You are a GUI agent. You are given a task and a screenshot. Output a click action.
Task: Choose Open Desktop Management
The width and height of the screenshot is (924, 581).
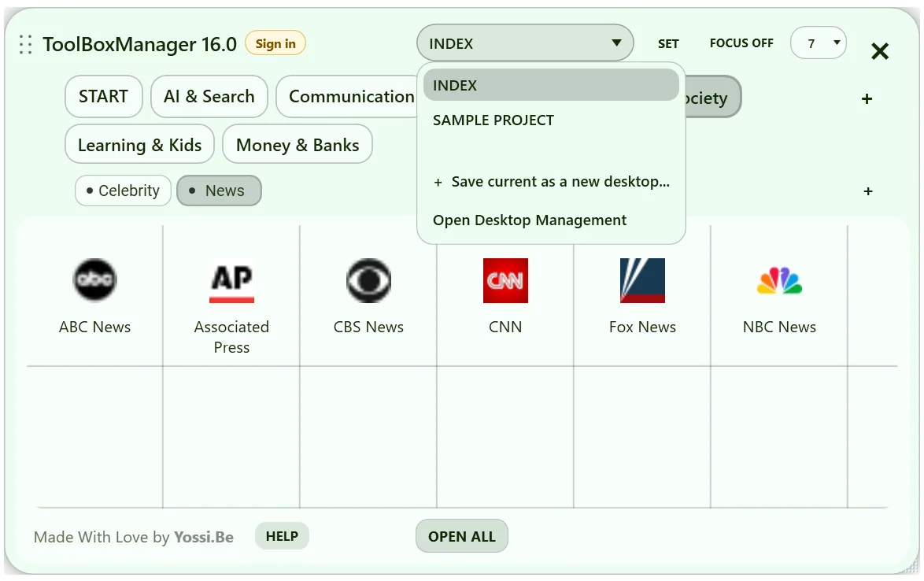(551, 220)
